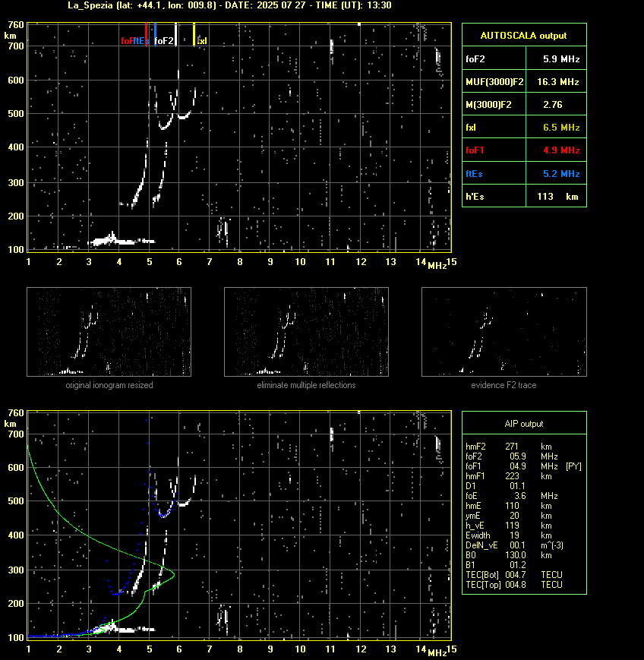Click the red foF1 marker line in upper ionogram
The image size is (644, 660).
pyautogui.click(x=146, y=34)
